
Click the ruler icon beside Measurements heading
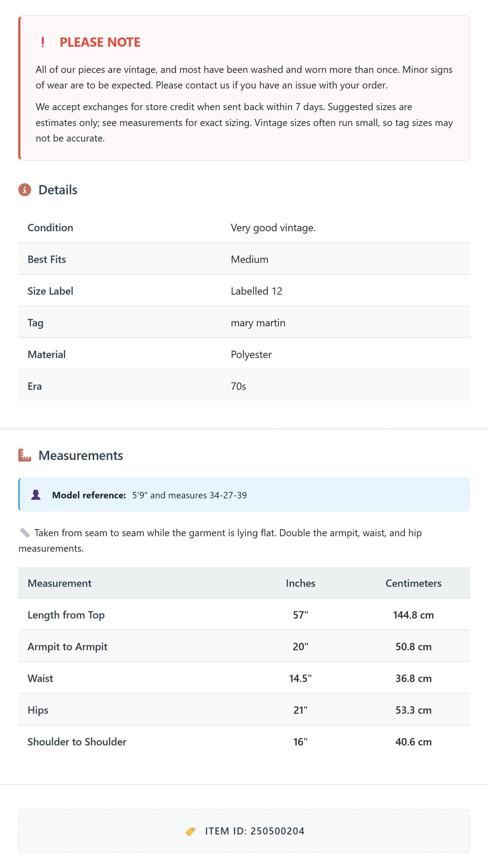pos(25,455)
